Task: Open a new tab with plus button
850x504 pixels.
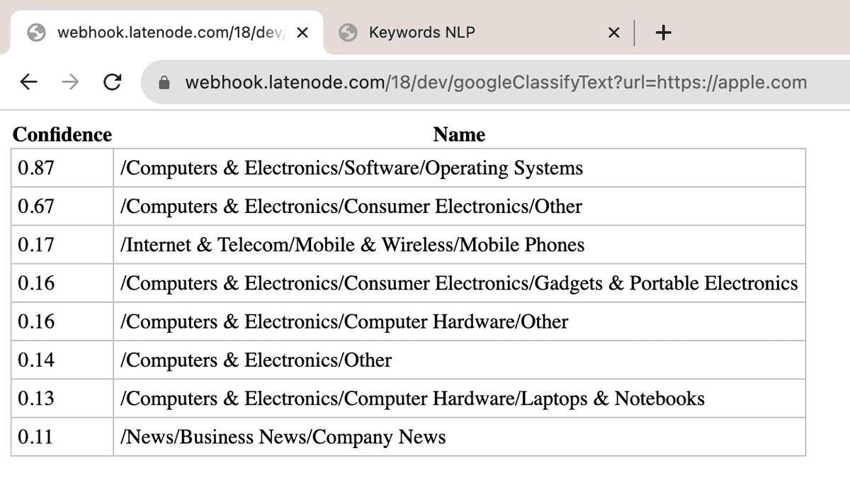Action: coord(663,33)
